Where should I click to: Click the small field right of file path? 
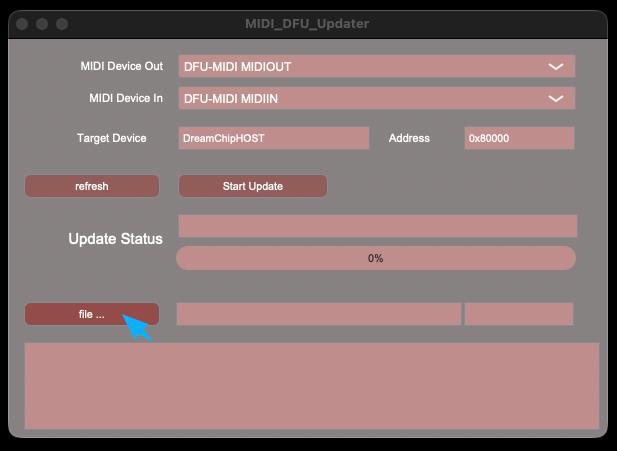pos(518,314)
